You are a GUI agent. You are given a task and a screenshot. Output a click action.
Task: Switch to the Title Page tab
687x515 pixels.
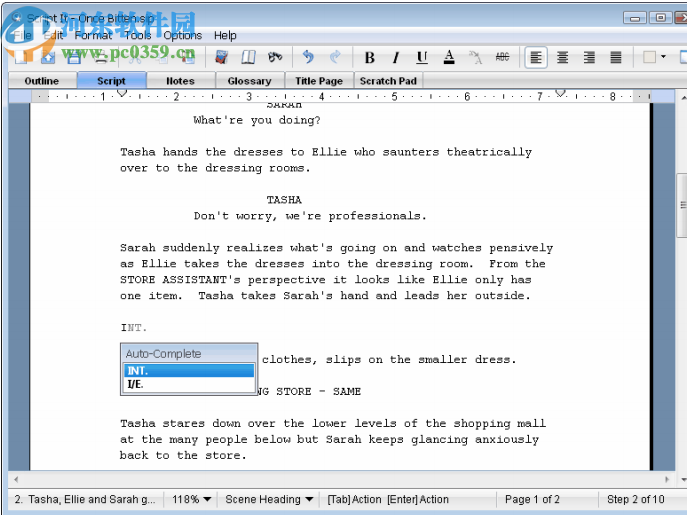coord(319,81)
